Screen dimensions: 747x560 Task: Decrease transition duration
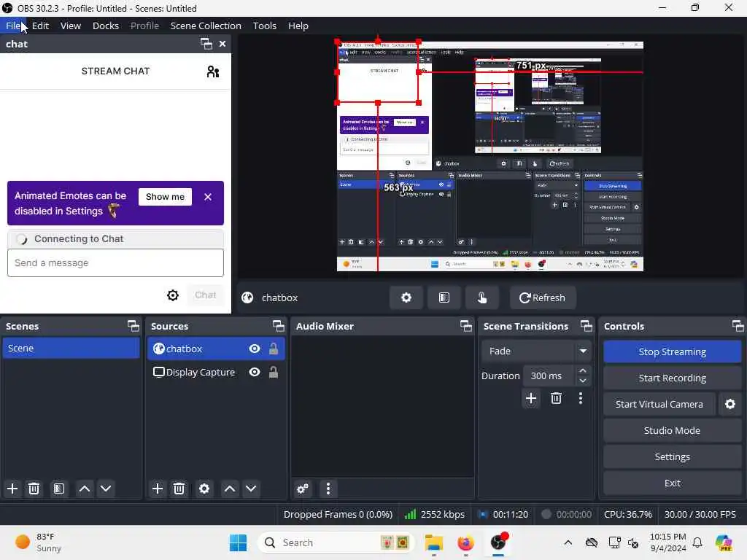[x=583, y=381]
